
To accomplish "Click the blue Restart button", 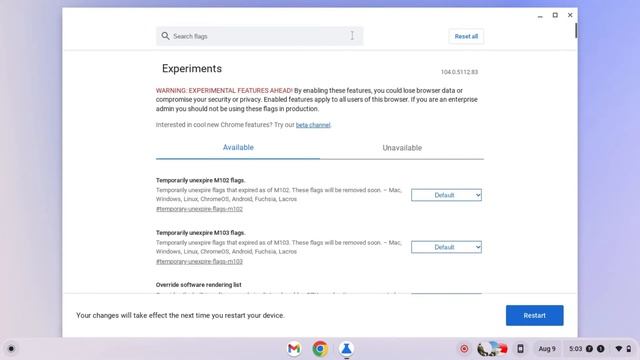I will 534,316.
